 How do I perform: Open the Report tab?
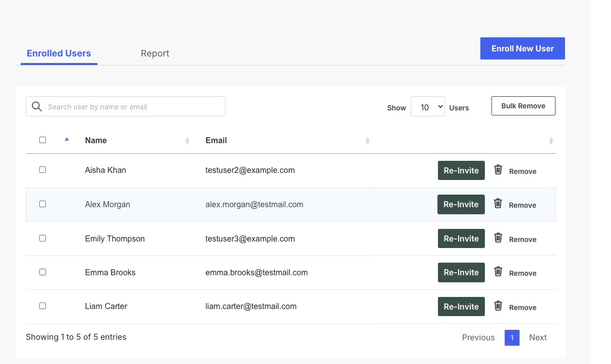point(155,53)
